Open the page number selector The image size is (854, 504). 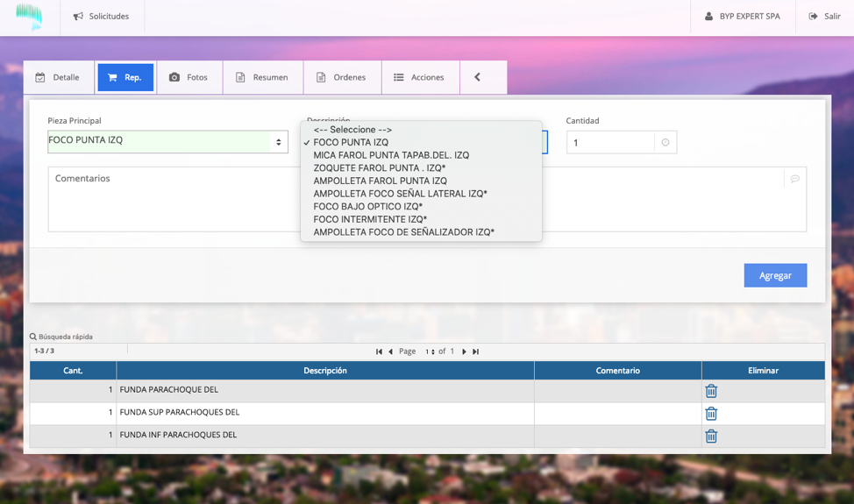pos(430,351)
